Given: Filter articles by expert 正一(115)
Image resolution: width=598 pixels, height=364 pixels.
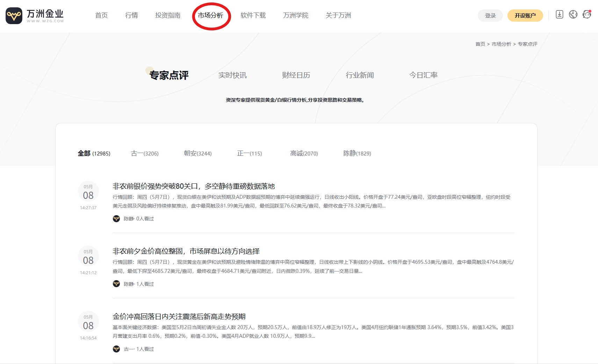Looking at the screenshot, I should [x=250, y=153].
